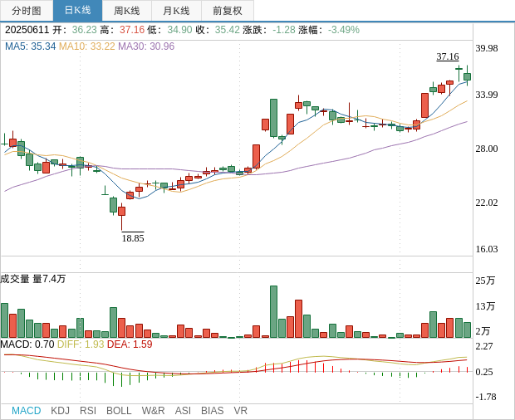Viewport: 515px width, 420px height.
Task: Click the -1.78 MACD axis label
Action: pos(485,397)
